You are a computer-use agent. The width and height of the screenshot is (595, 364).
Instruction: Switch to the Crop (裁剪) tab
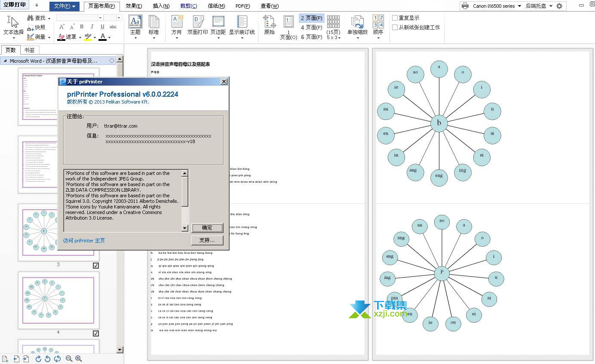coord(188,6)
